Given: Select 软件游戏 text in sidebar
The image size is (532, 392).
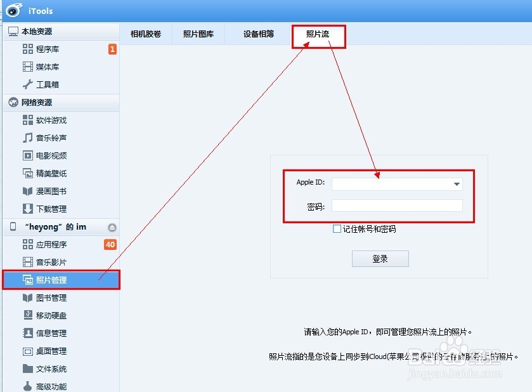Looking at the screenshot, I should point(51,120).
